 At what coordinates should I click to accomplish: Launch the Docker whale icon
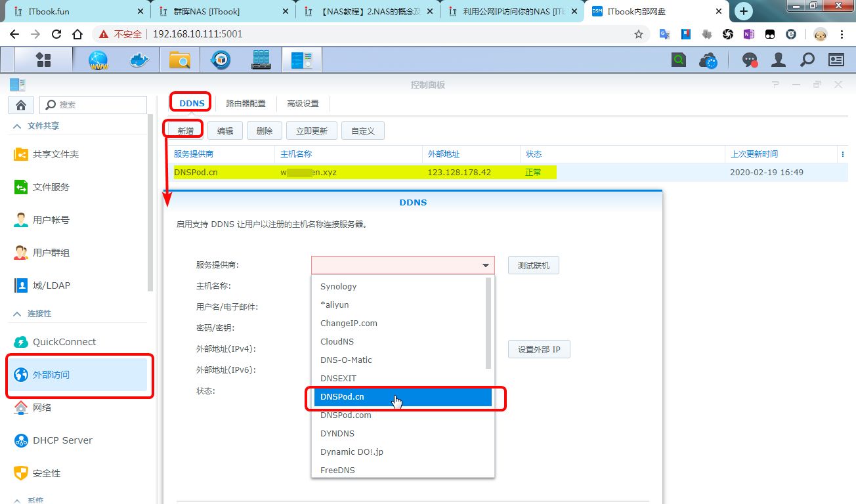(x=139, y=60)
